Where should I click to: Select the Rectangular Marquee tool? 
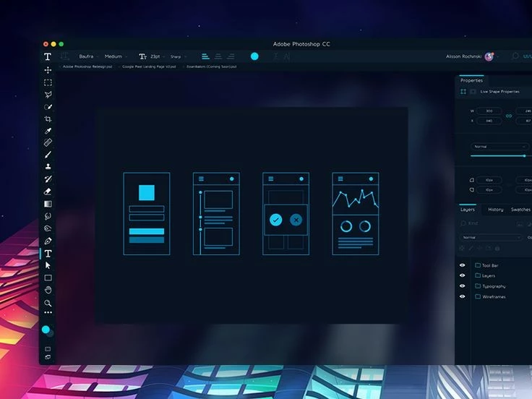click(48, 82)
